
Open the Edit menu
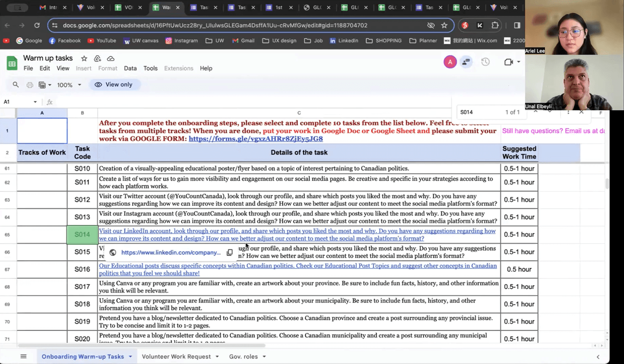(45, 68)
